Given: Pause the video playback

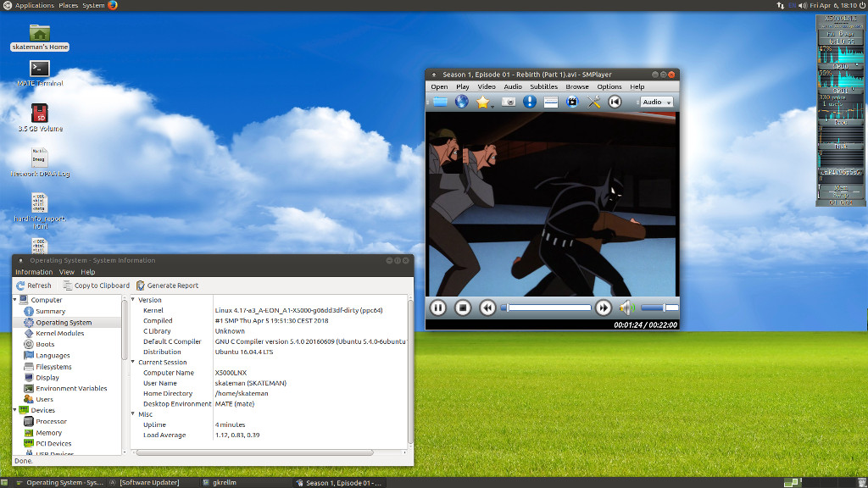Looking at the screenshot, I should coord(438,308).
